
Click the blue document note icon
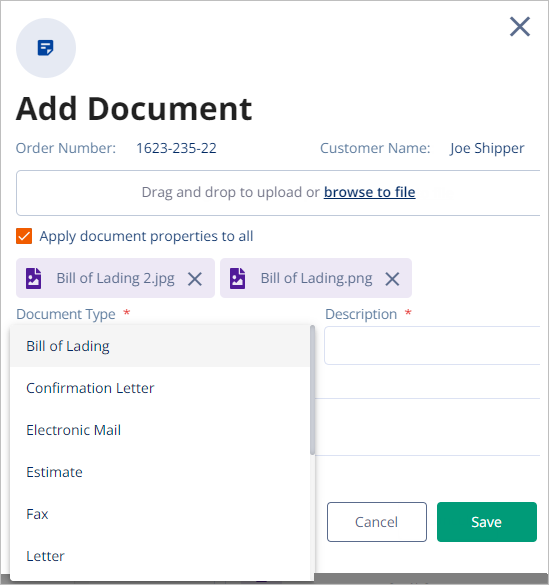46,48
